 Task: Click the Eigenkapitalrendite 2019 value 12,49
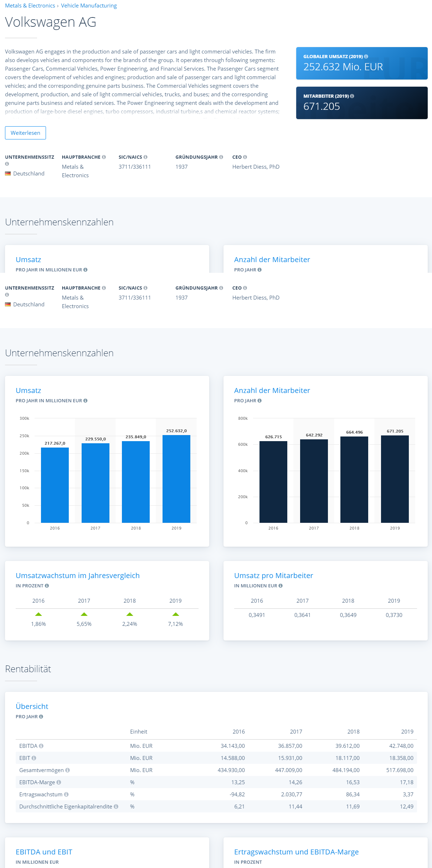click(x=407, y=806)
